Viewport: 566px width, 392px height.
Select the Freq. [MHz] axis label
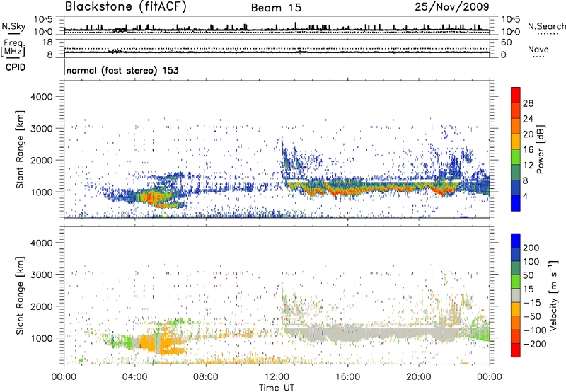13,47
